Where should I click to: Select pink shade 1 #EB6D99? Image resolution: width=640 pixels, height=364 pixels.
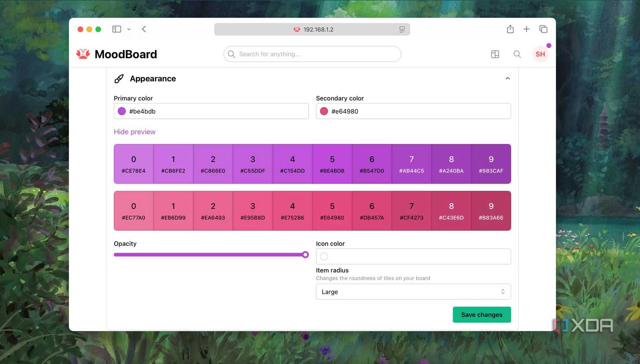coord(173,211)
